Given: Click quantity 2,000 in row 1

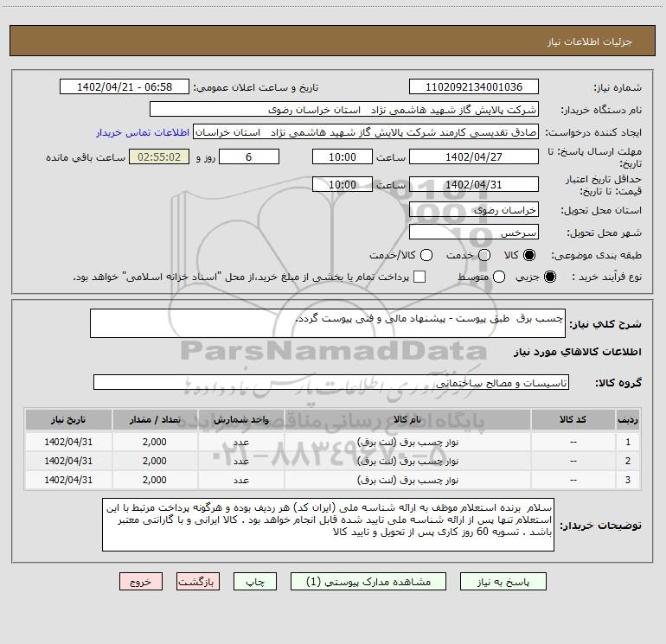Looking at the screenshot, I should 155,442.
